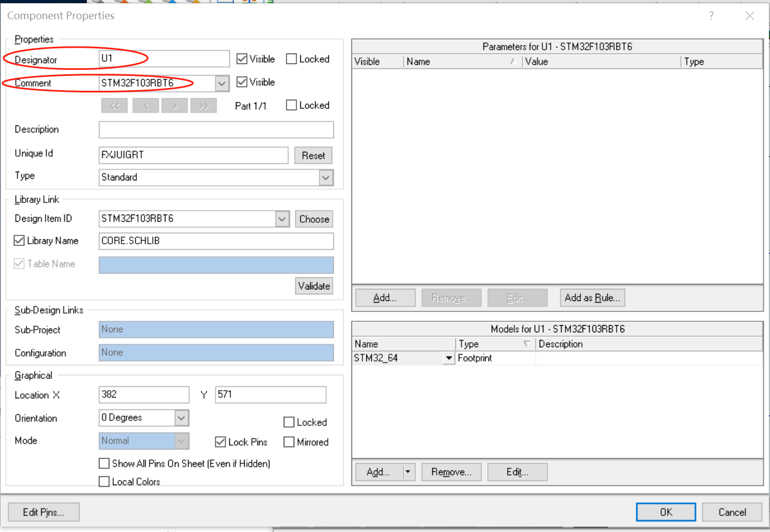Click the Location Y field
This screenshot has width=770, height=532.
tap(271, 394)
